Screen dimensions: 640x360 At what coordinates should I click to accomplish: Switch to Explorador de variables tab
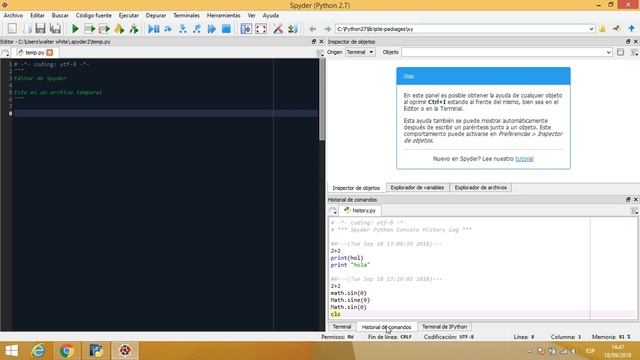[x=417, y=187]
